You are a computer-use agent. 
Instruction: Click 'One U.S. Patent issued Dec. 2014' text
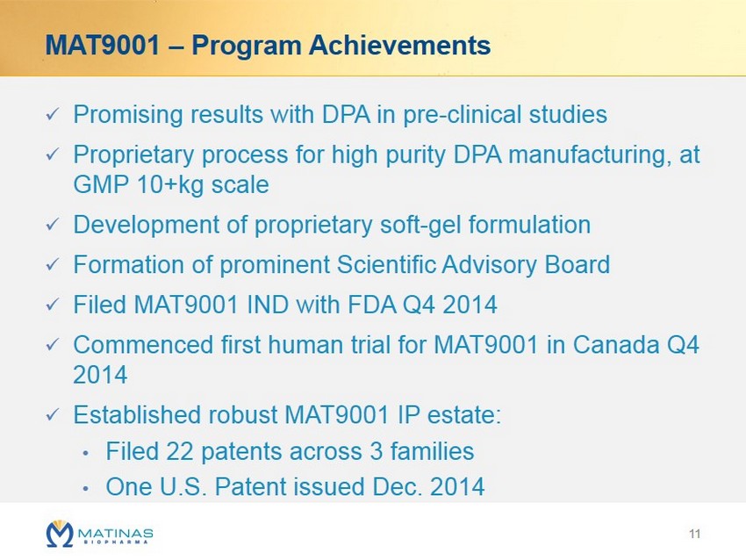pos(295,487)
